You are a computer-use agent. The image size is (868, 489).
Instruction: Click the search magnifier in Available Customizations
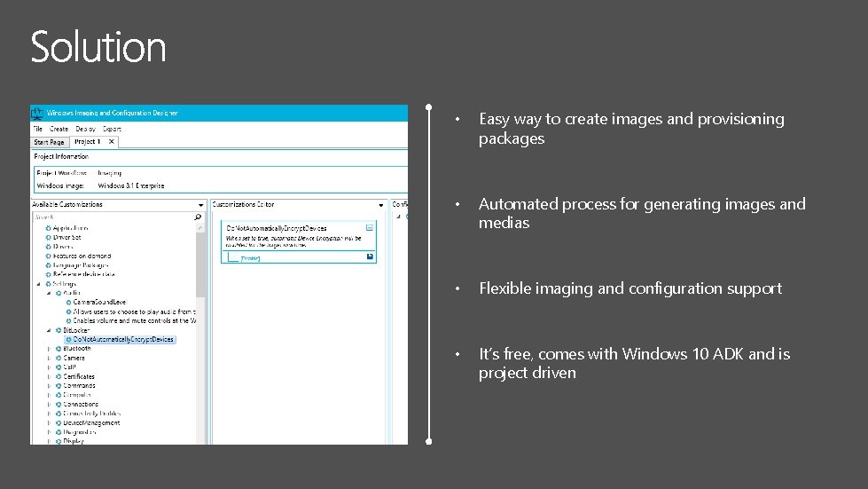pyautogui.click(x=198, y=217)
